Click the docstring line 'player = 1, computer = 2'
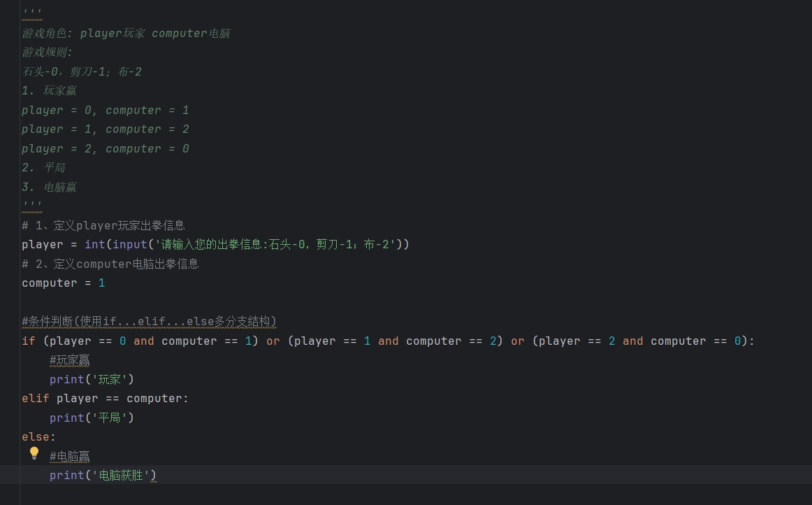 tap(105, 129)
